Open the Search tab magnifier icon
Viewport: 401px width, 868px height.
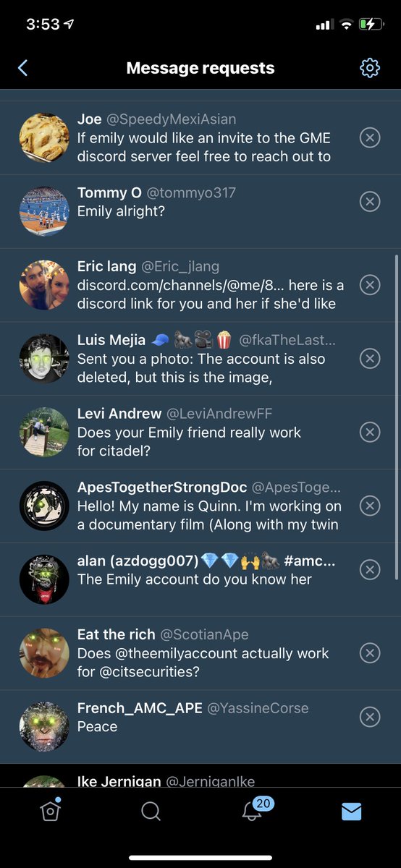[x=151, y=812]
